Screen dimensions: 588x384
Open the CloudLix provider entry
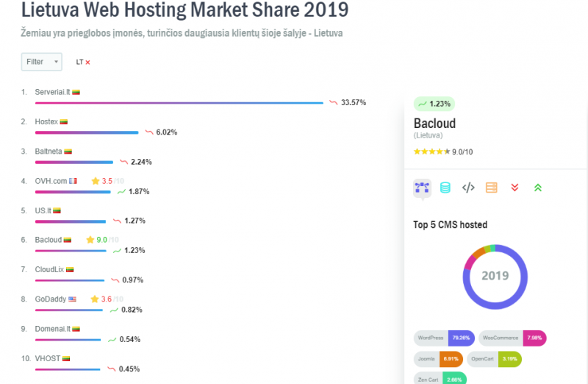[x=49, y=269]
